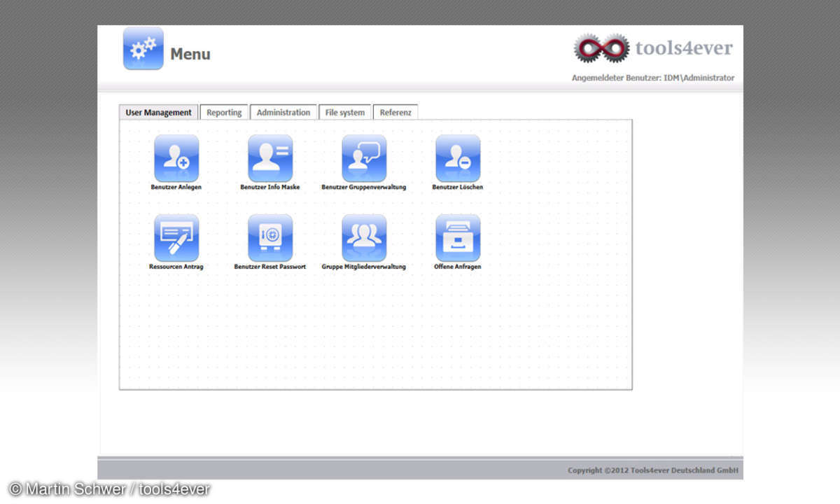Open the Benutzer Gruppenverwaltung icon
Viewport: 840px width, 504px height.
(x=364, y=158)
